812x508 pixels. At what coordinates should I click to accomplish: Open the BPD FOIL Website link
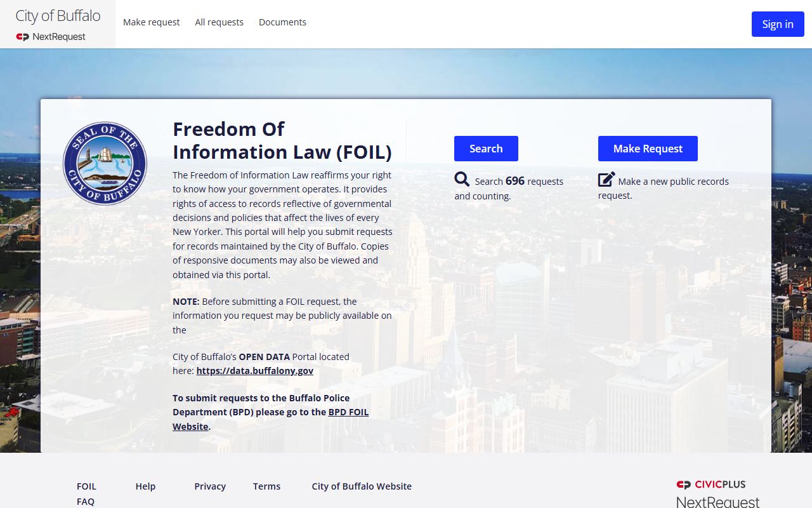point(270,419)
